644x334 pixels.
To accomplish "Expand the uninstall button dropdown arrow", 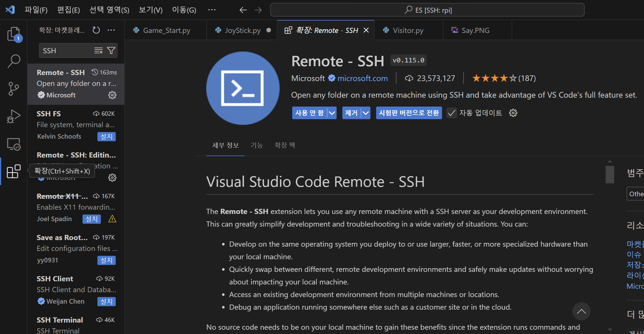I will pos(366,113).
